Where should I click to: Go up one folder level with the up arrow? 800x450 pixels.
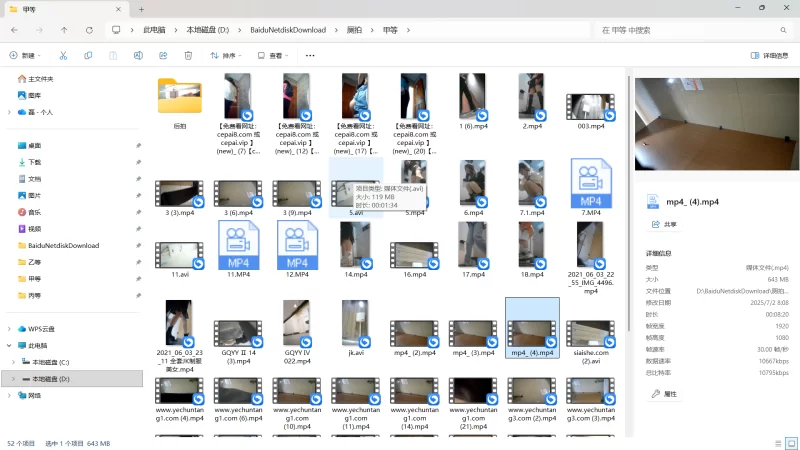[x=64, y=30]
